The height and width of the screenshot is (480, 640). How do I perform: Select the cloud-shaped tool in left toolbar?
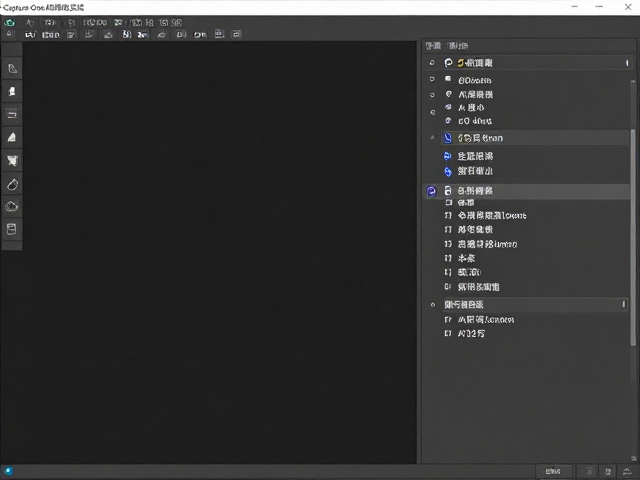tap(11, 207)
